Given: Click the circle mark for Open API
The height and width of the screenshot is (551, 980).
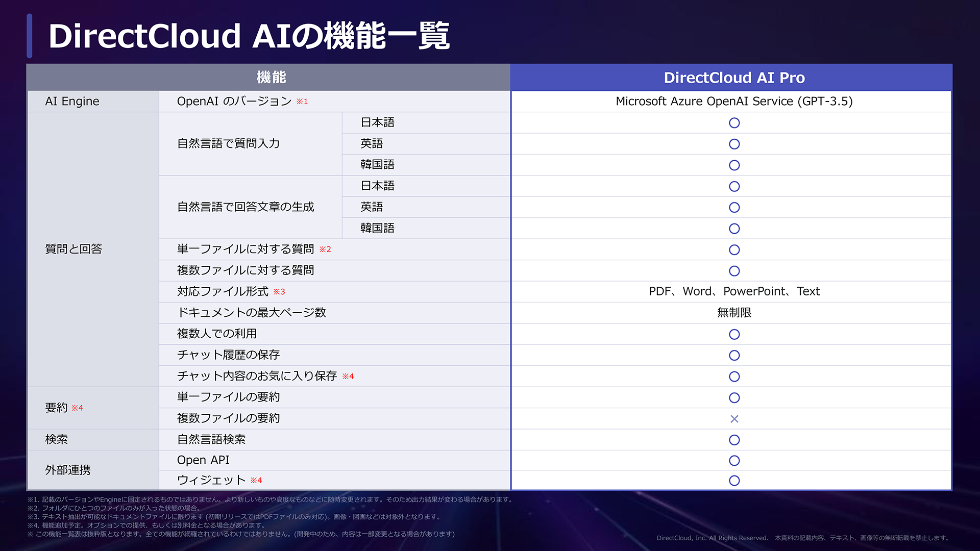Looking at the screenshot, I should 734,461.
